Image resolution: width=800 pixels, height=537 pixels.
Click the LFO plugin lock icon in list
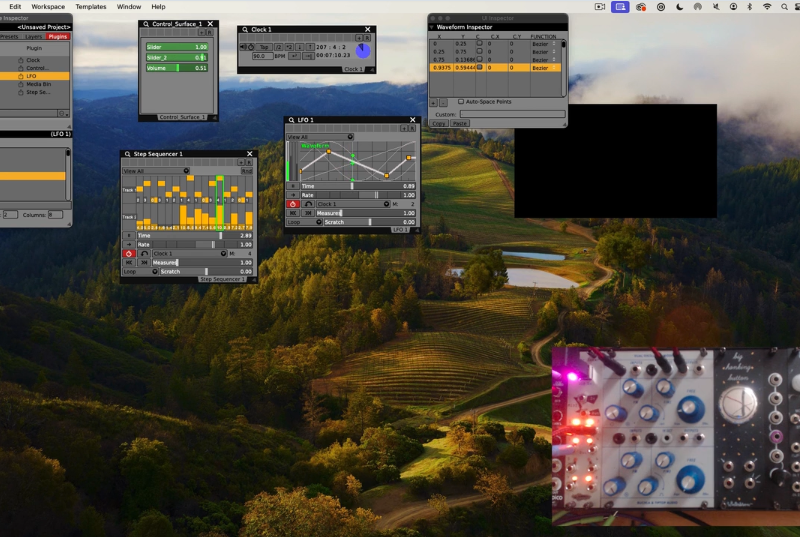(x=20, y=76)
